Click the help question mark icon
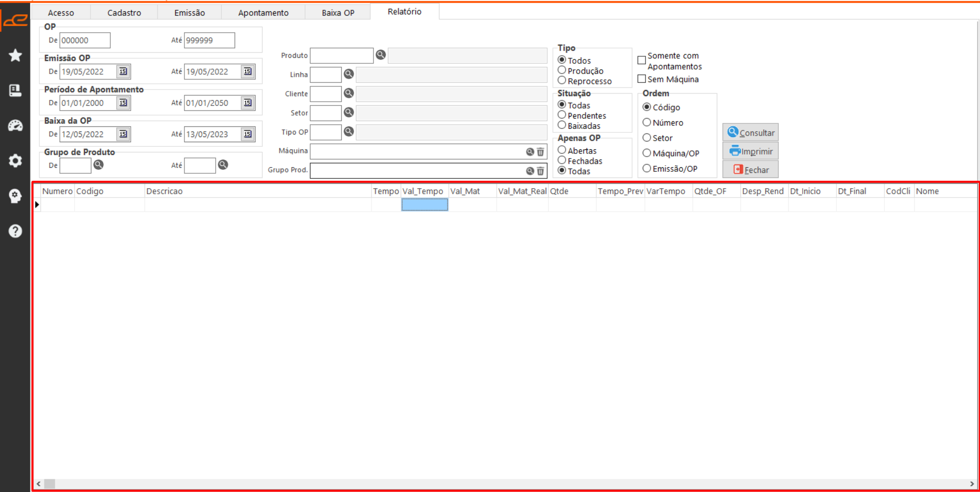 pos(15,231)
